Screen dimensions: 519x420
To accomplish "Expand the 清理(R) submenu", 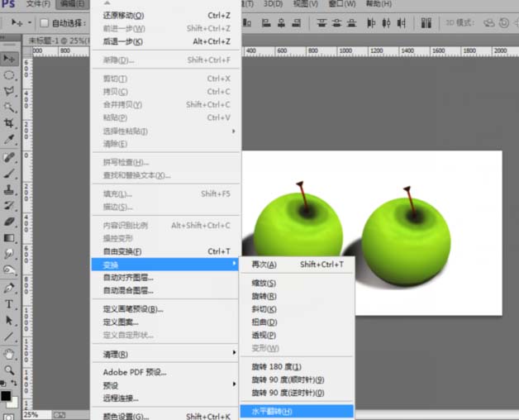I will pos(165,354).
